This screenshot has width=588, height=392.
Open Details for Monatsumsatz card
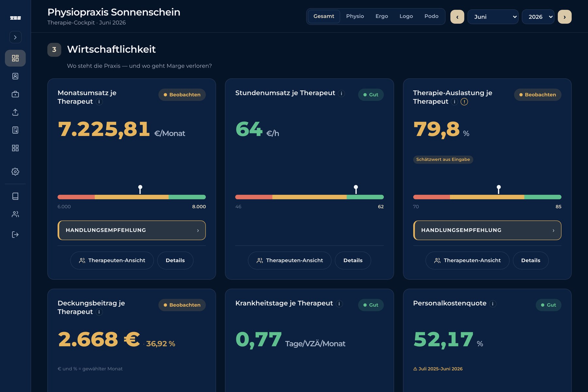[175, 260]
